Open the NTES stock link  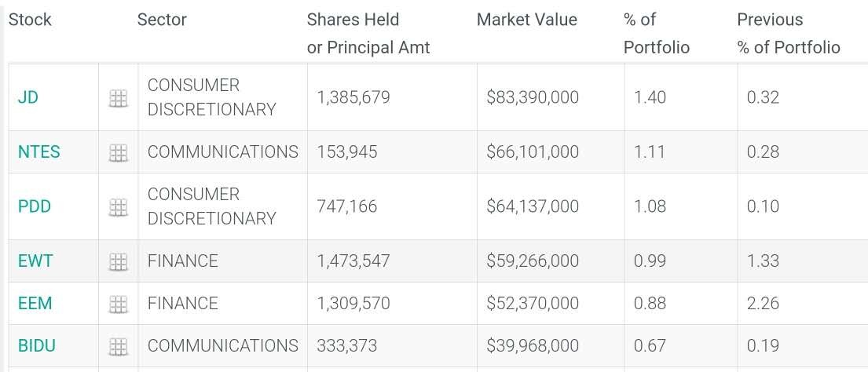pyautogui.click(x=38, y=152)
